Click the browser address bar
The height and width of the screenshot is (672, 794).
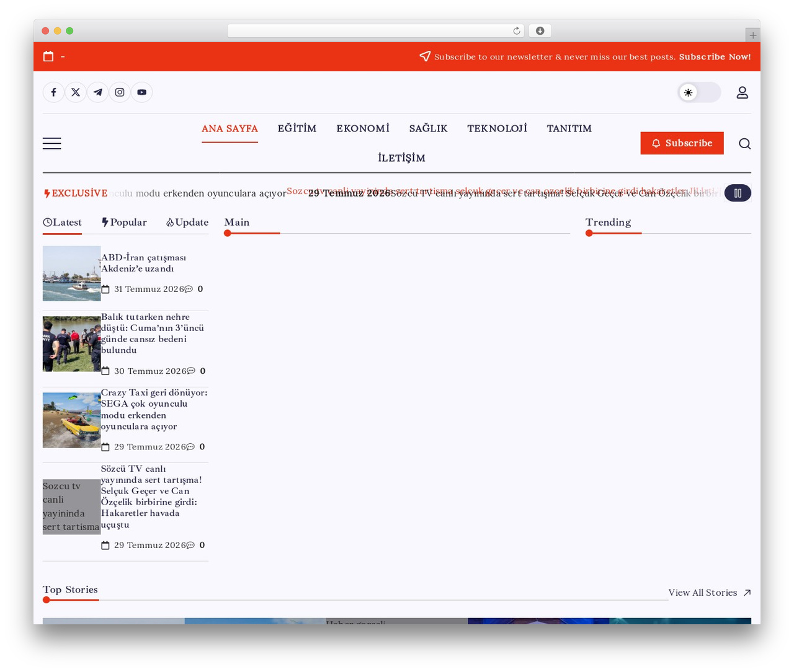tap(376, 31)
